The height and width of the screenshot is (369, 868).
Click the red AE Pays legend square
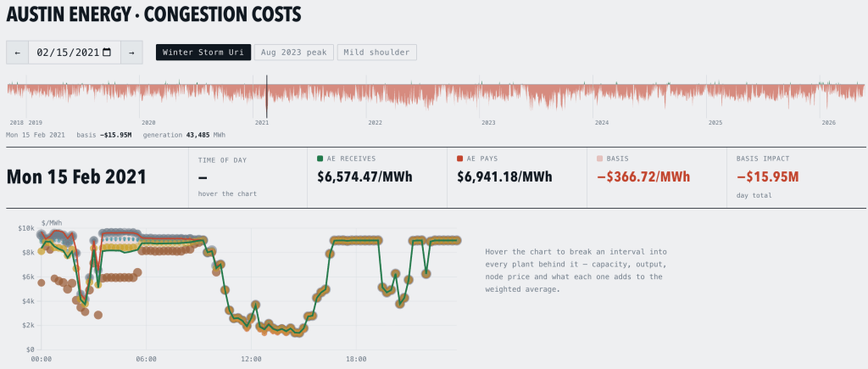click(x=460, y=159)
